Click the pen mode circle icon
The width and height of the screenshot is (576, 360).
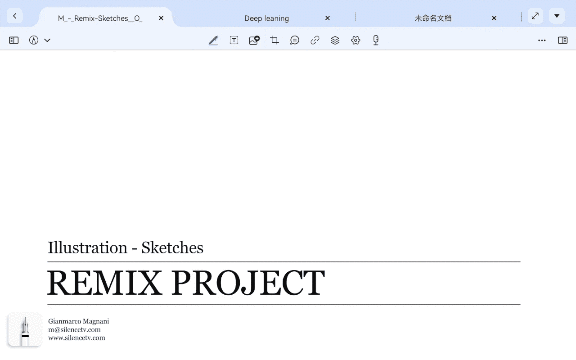(x=33, y=40)
